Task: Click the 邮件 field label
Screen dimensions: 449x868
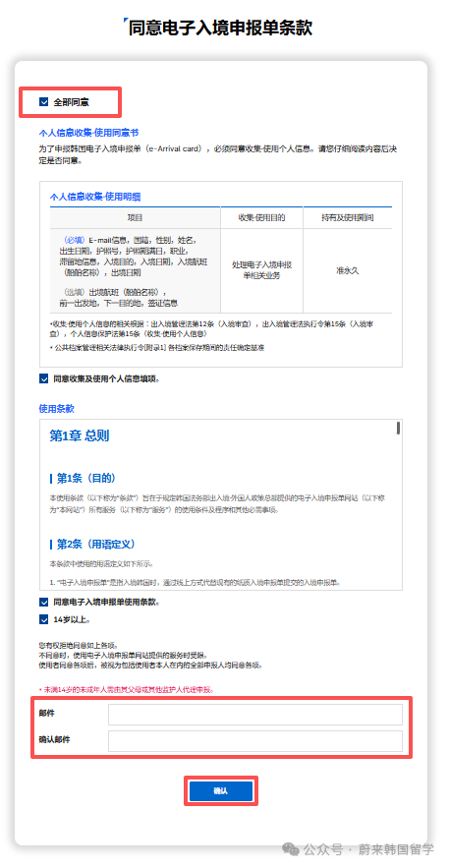Action: click(46, 714)
